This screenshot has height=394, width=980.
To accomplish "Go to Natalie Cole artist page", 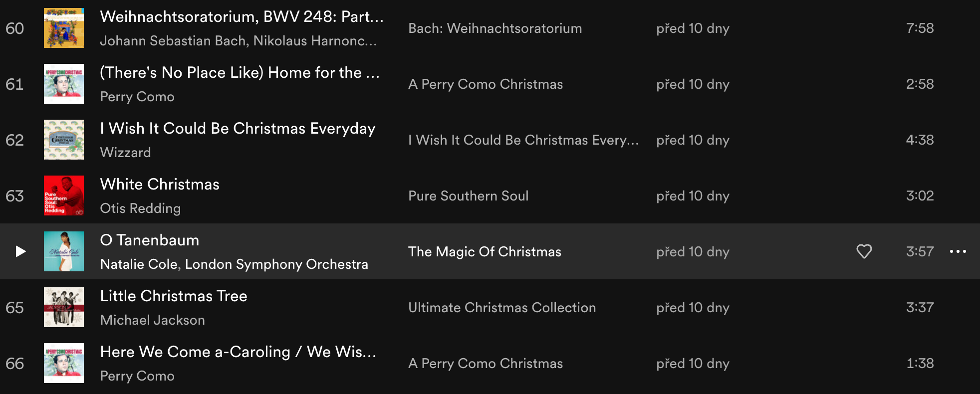I will click(139, 264).
